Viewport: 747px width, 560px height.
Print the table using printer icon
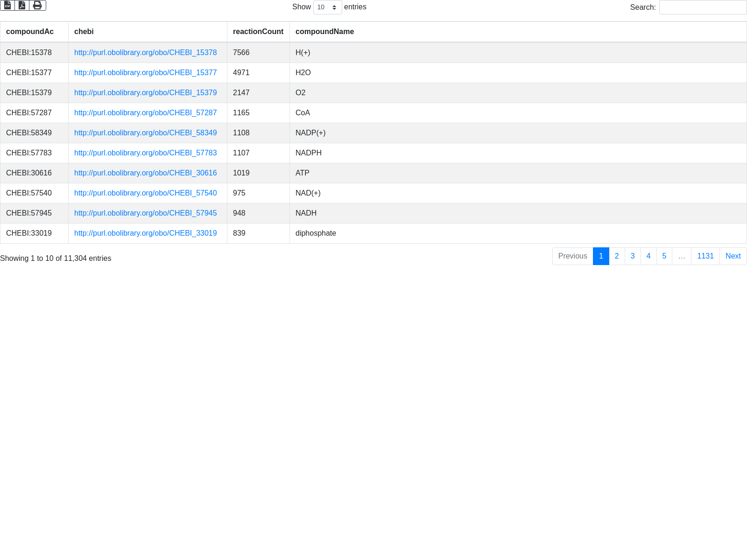click(37, 6)
